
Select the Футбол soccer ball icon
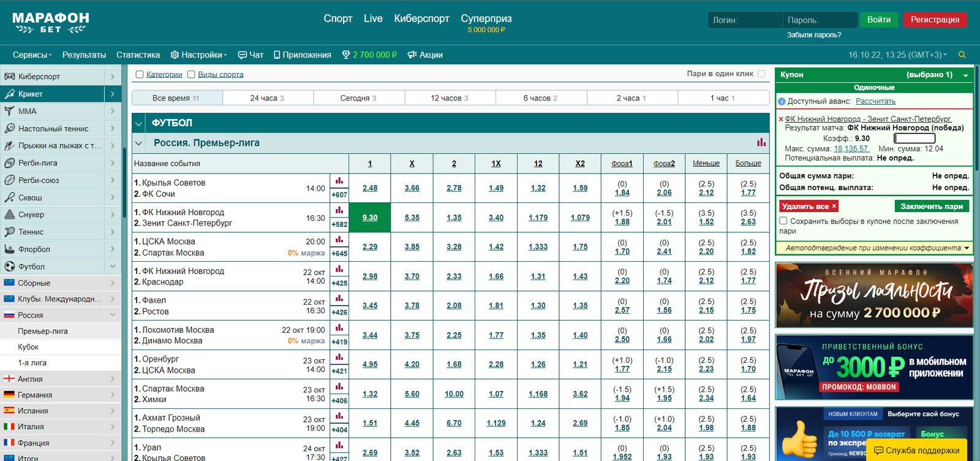point(9,266)
